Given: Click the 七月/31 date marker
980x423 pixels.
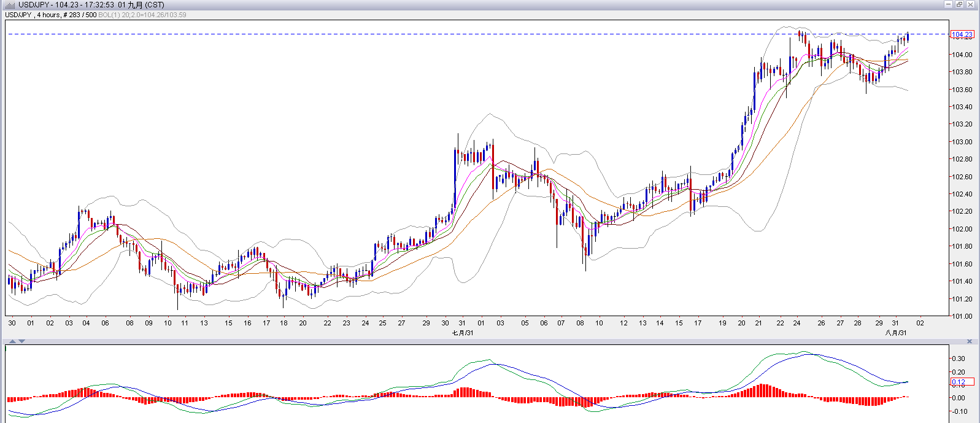Looking at the screenshot, I should pos(463,333).
